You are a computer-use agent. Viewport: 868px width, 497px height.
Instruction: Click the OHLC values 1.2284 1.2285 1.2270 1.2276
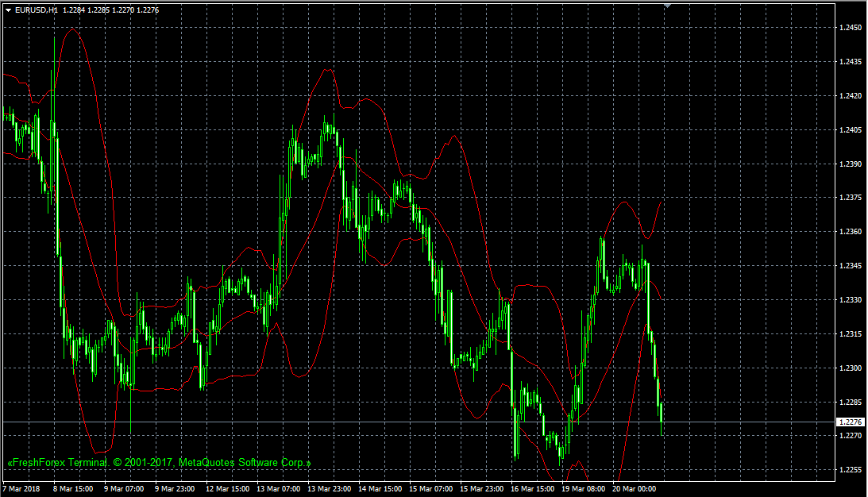click(110, 10)
